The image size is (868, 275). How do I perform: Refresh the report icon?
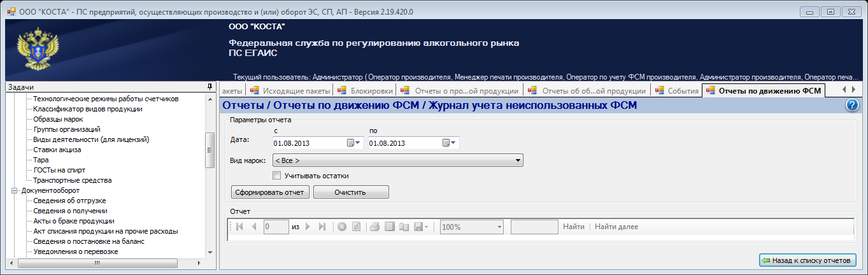[356, 227]
